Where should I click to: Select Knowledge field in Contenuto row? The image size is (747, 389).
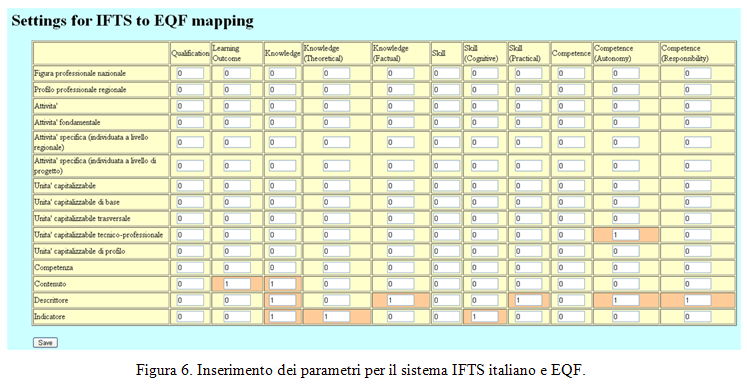[x=282, y=284]
